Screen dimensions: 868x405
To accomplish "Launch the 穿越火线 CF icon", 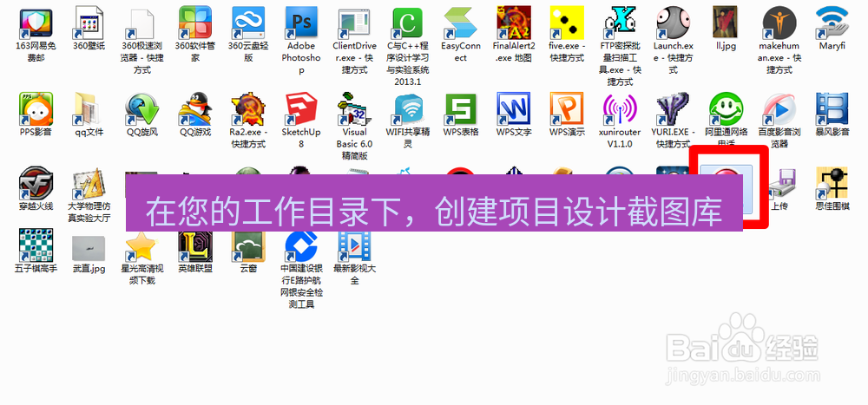I will coord(36,183).
